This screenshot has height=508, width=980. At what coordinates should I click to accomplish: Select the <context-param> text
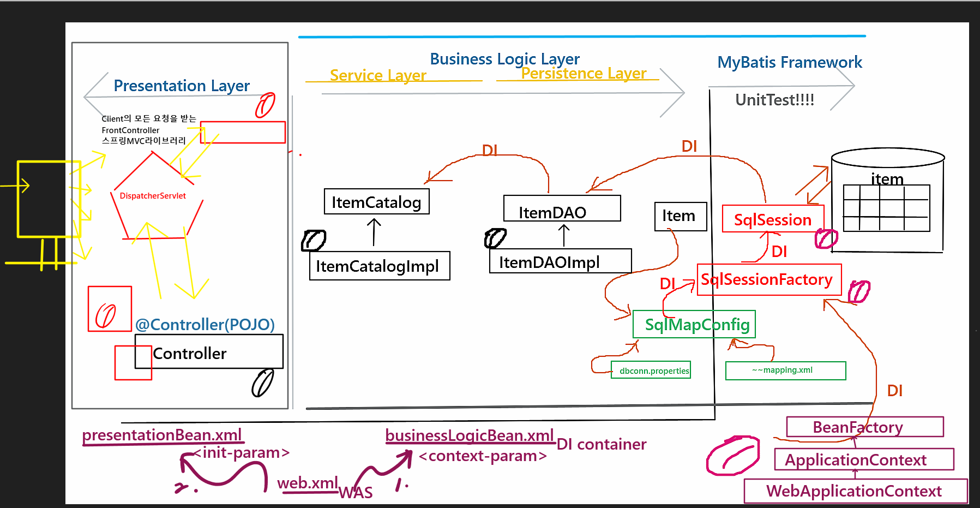pos(483,456)
